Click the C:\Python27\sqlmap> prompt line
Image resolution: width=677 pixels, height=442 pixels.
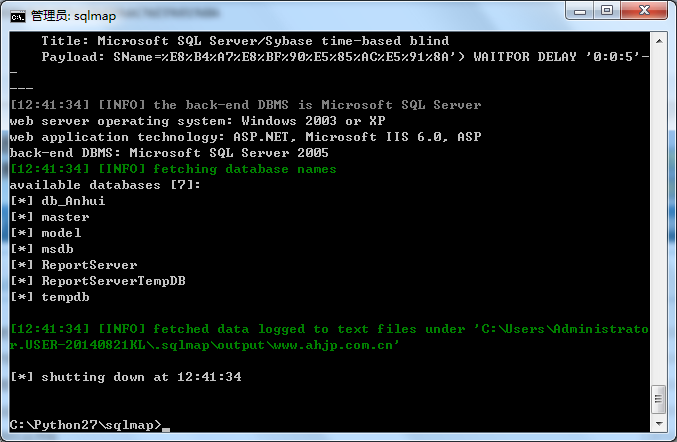(x=85, y=425)
